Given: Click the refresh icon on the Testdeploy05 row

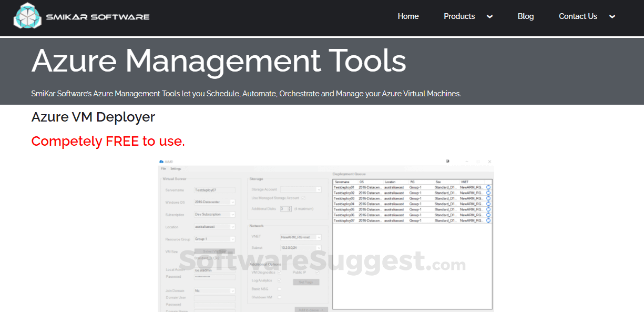Looking at the screenshot, I should pos(488,208).
